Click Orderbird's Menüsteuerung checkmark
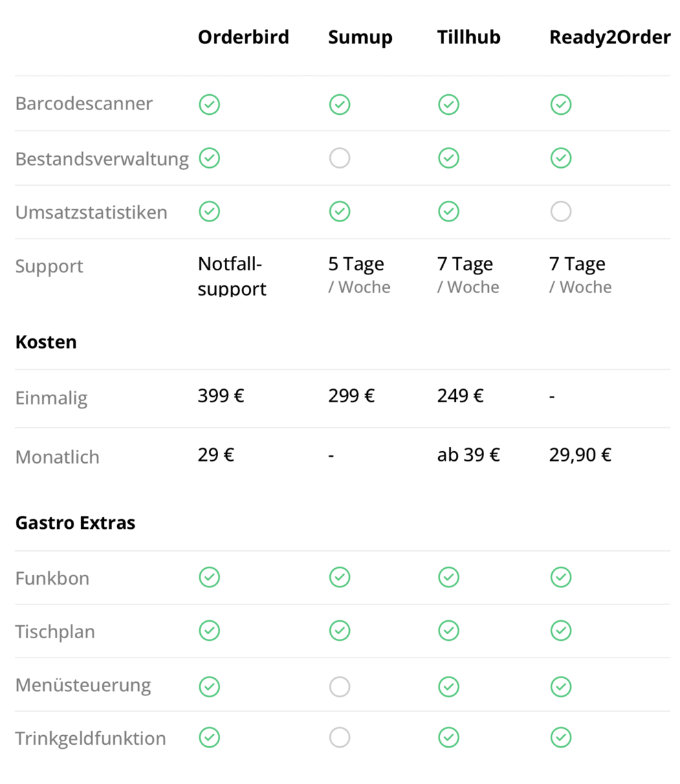The image size is (680, 784). click(209, 686)
